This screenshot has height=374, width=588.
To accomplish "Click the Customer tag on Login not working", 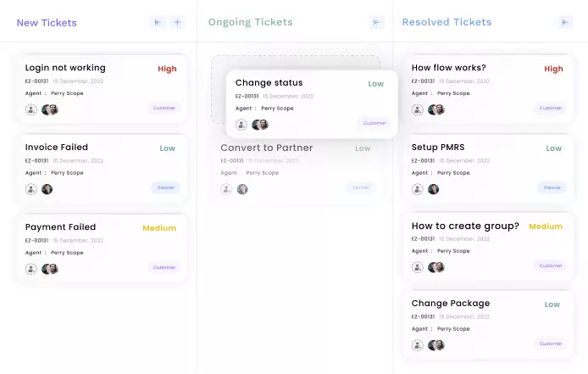I will tap(164, 108).
